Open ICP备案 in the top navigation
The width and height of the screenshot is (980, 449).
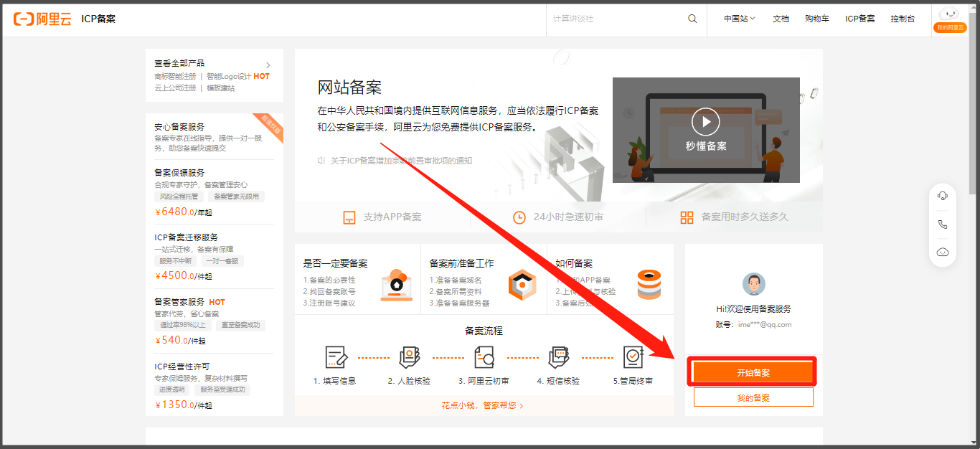point(859,19)
